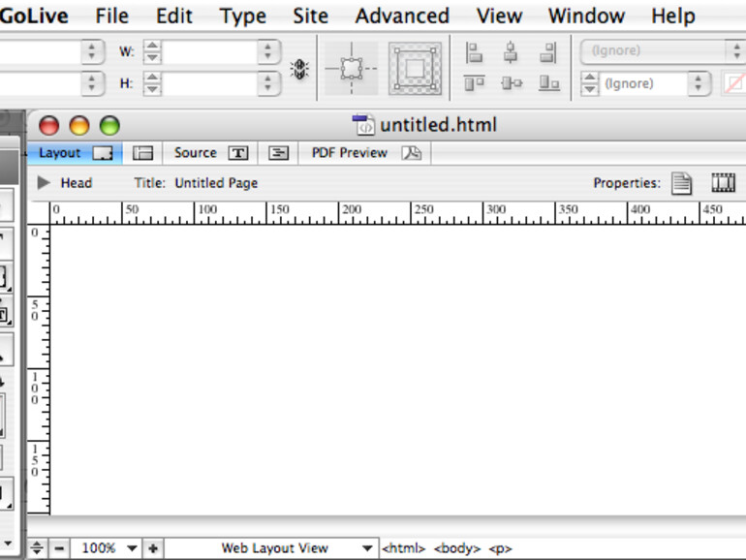Screen dimensions: 746x560
Task: Switch to the Layout tab
Action: pyautogui.click(x=75, y=153)
